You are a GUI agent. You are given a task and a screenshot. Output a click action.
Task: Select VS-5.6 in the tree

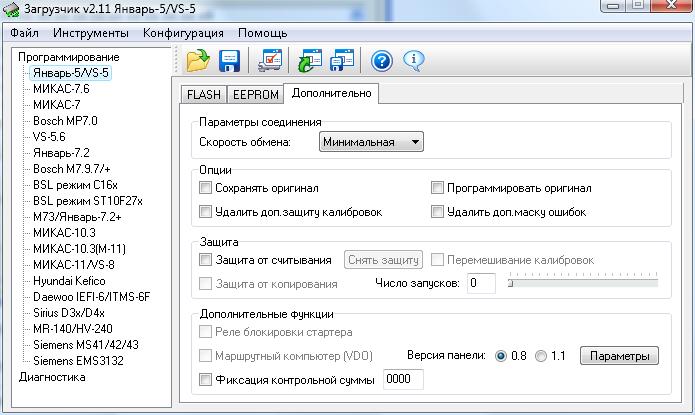tap(49, 137)
